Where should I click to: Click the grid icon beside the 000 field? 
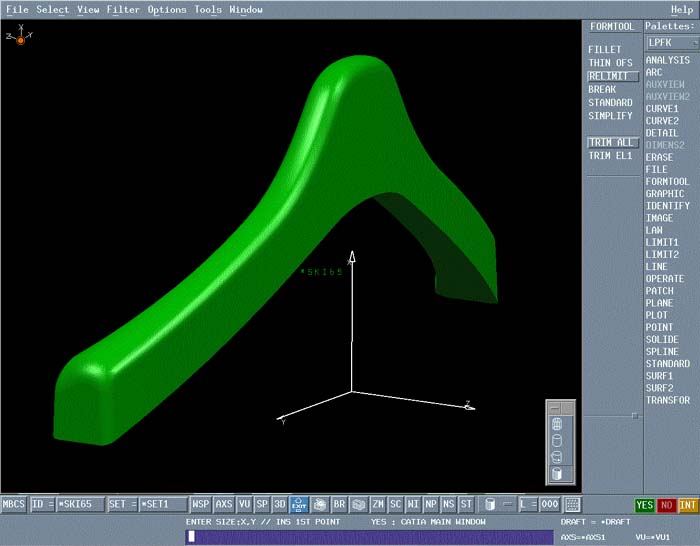[573, 505]
